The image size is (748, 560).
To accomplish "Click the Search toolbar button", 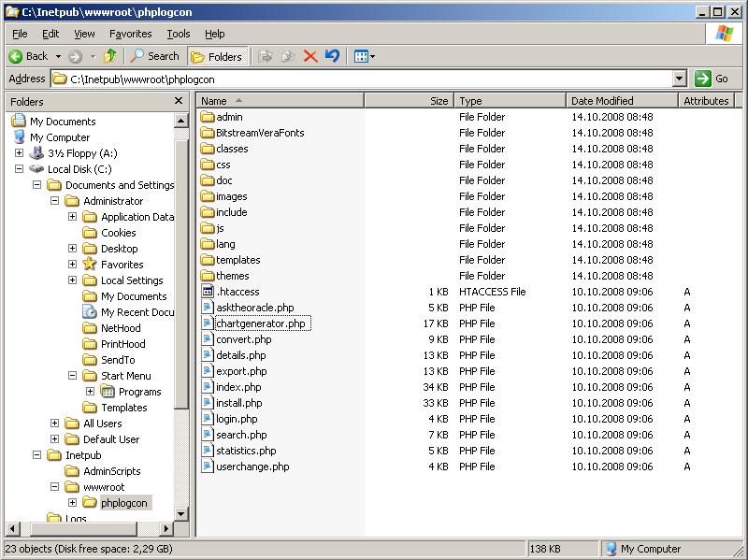I will click(x=155, y=56).
